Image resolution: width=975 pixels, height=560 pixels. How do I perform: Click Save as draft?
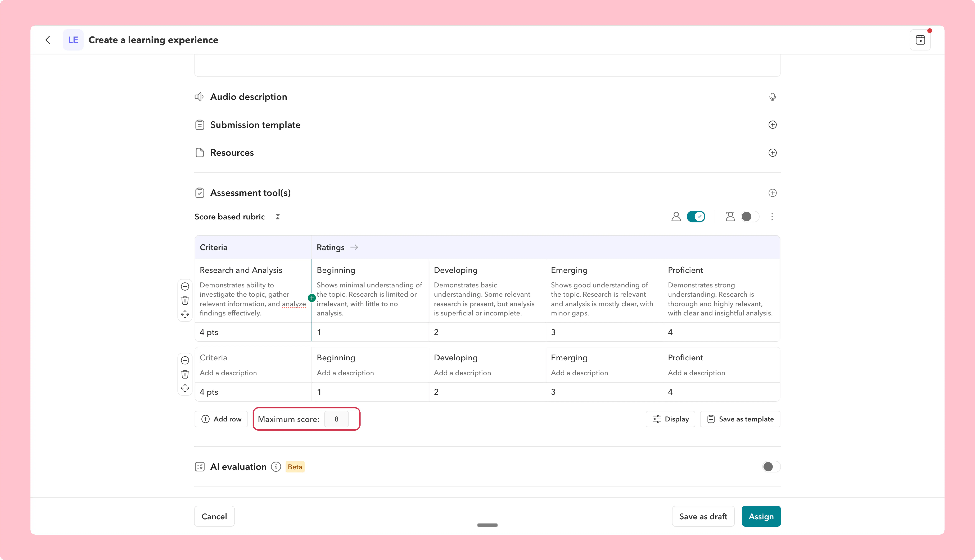click(x=703, y=517)
